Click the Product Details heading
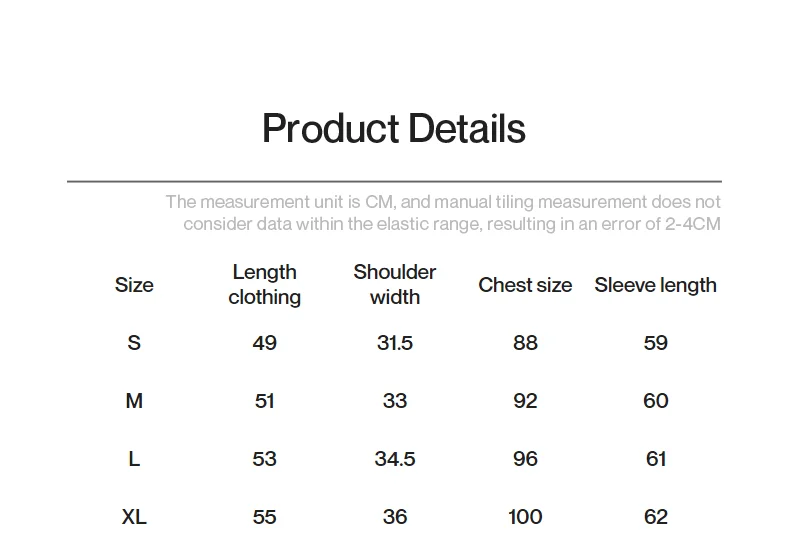Image resolution: width=790 pixels, height=545 pixels. click(x=394, y=128)
